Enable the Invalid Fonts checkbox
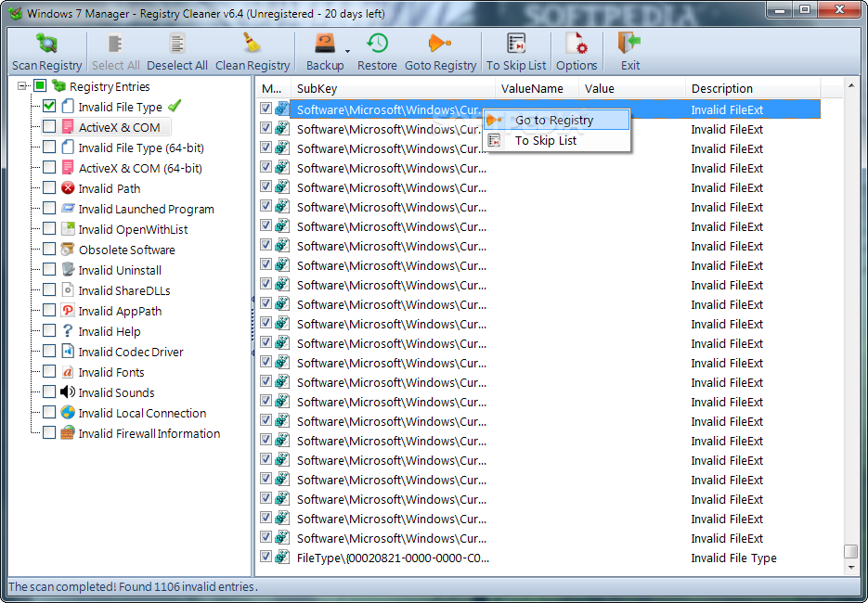The height and width of the screenshot is (603, 868). coord(49,372)
